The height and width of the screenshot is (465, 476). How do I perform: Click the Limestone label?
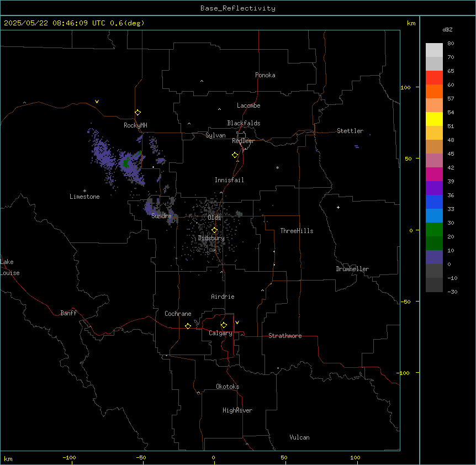pyautogui.click(x=84, y=197)
